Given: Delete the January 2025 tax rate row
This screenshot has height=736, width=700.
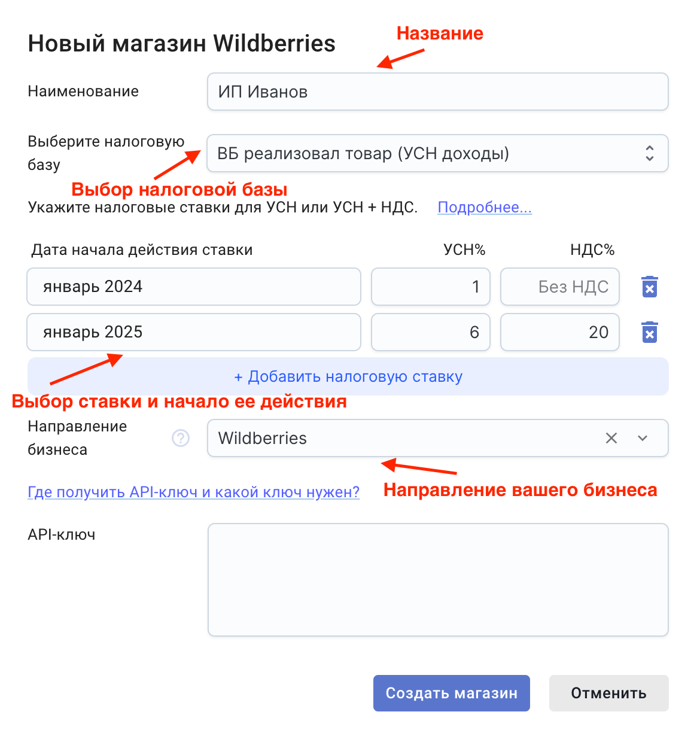Looking at the screenshot, I should pyautogui.click(x=649, y=332).
